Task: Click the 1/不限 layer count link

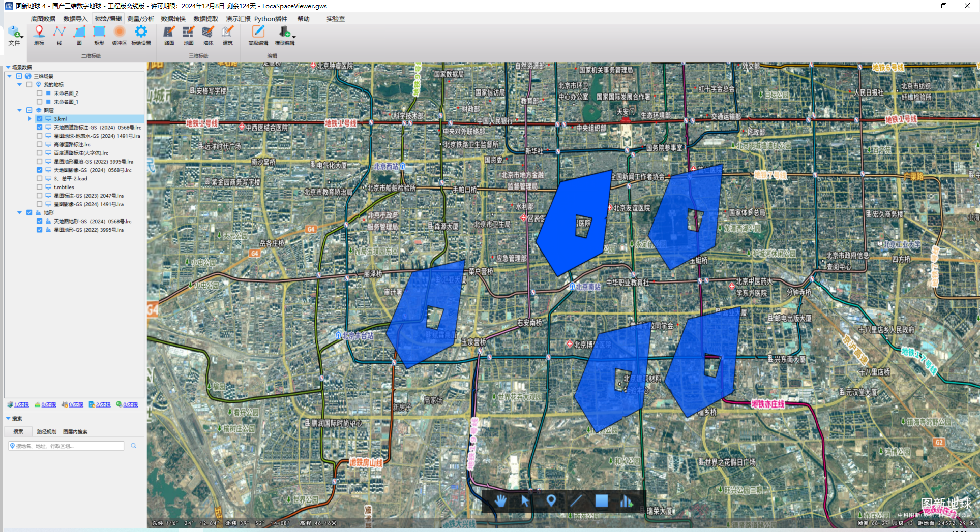Action: (x=21, y=405)
